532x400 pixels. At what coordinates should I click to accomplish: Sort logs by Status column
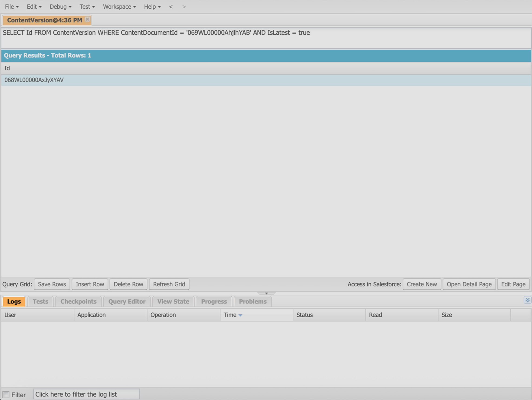pos(329,315)
